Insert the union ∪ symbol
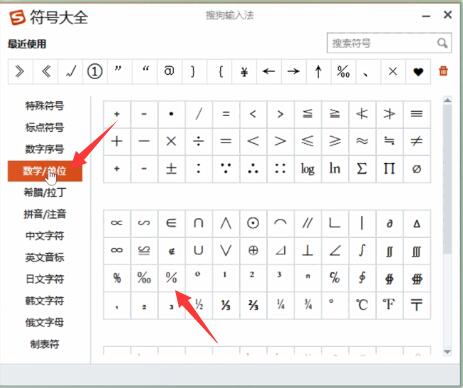 pos(199,250)
